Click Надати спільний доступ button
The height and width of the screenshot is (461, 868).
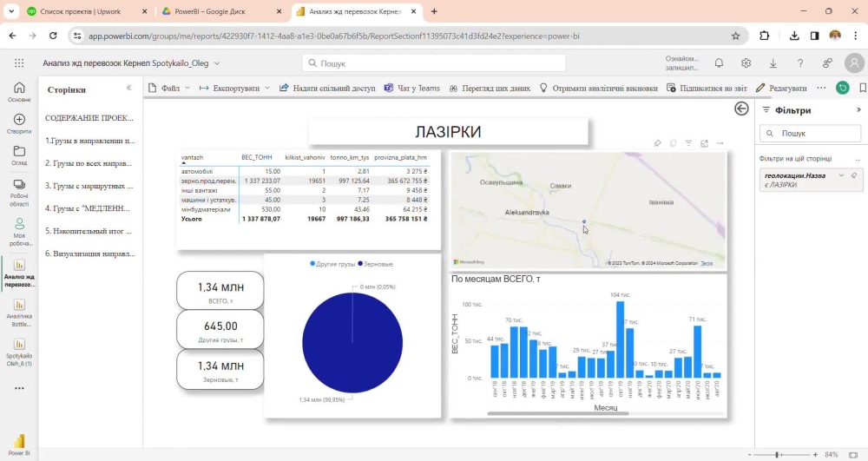click(x=327, y=88)
